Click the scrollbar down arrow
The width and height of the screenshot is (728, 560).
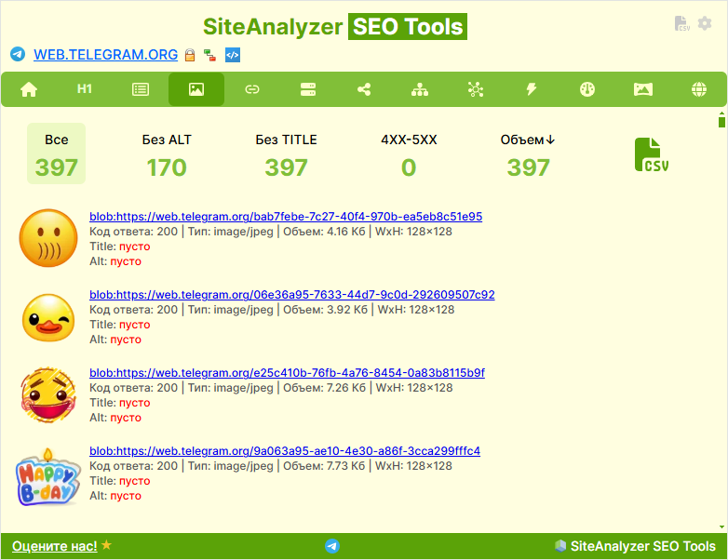[721, 527]
